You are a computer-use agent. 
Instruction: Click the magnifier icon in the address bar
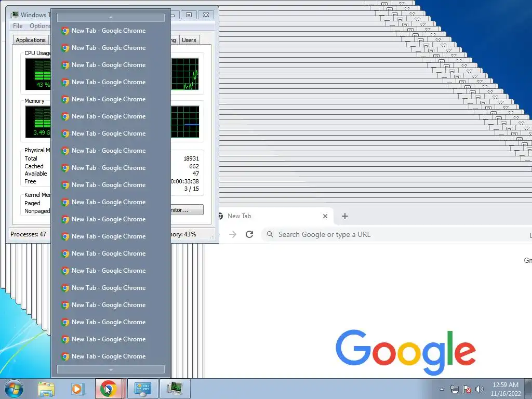tap(270, 234)
